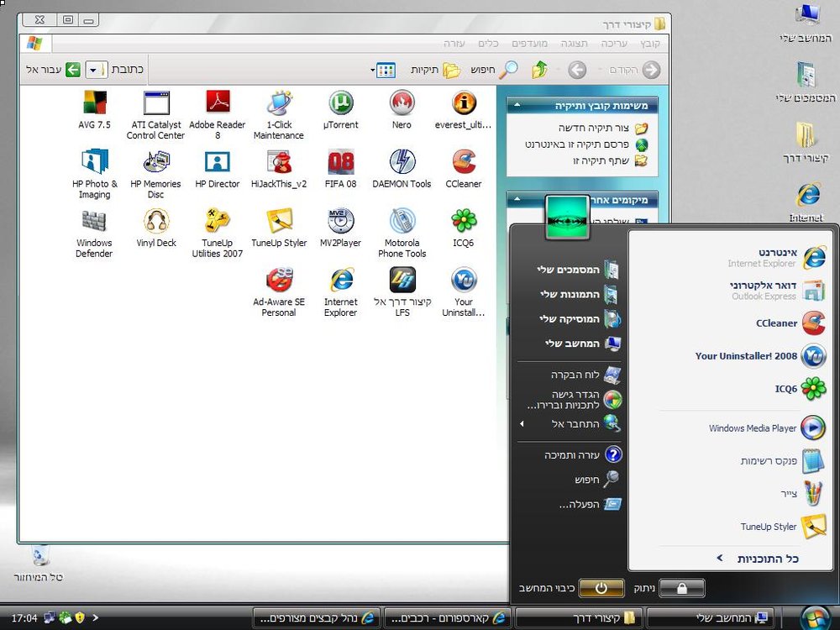Select the Motorola Phone Tools icon
The image size is (840, 630).
(402, 233)
